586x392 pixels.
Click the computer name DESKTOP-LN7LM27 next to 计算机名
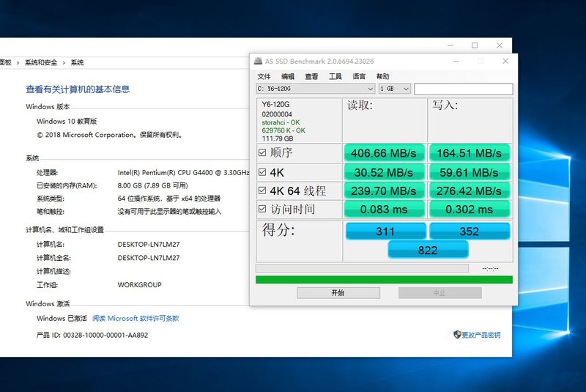coord(149,245)
